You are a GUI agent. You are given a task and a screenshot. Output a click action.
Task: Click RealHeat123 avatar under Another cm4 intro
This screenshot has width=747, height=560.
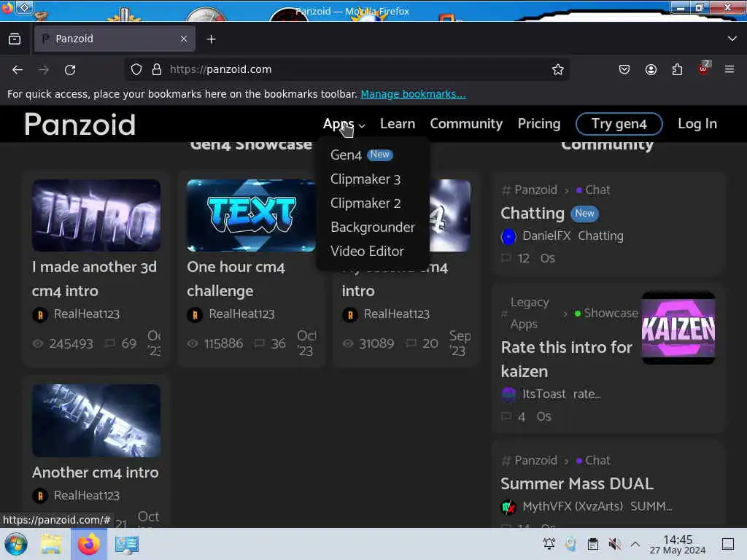coord(40,496)
